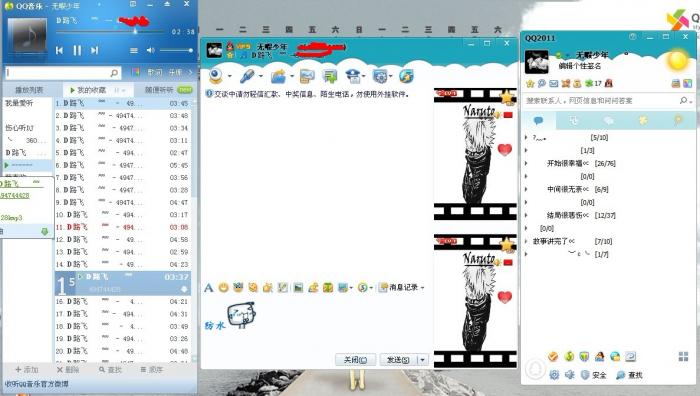Screen dimensions: 700x396
Task: Open the QQ main menu penguin icon
Action: (x=535, y=369)
